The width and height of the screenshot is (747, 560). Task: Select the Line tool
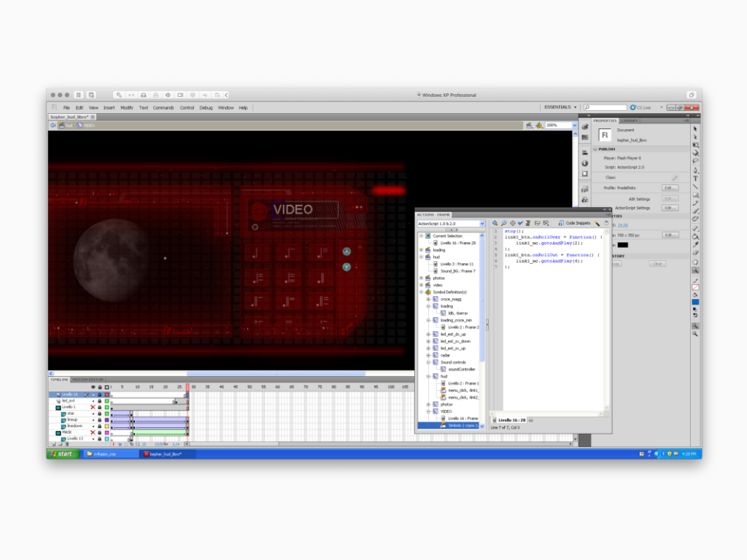point(695,186)
